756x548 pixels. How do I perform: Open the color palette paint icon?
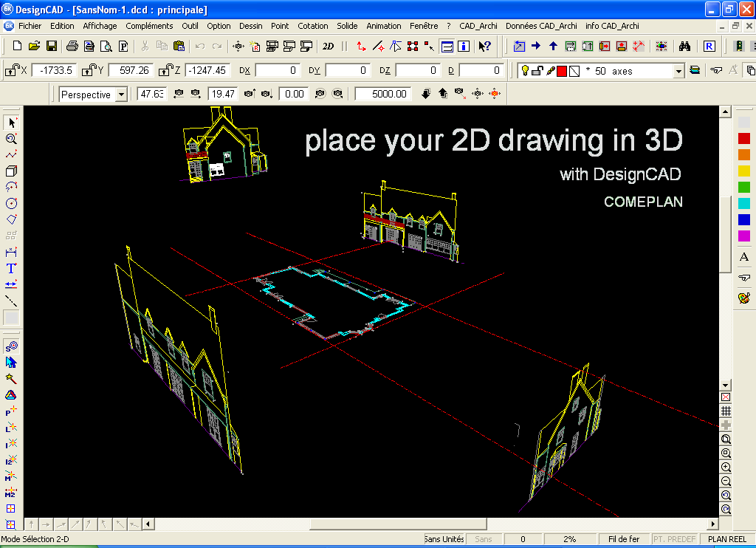pyautogui.click(x=744, y=298)
